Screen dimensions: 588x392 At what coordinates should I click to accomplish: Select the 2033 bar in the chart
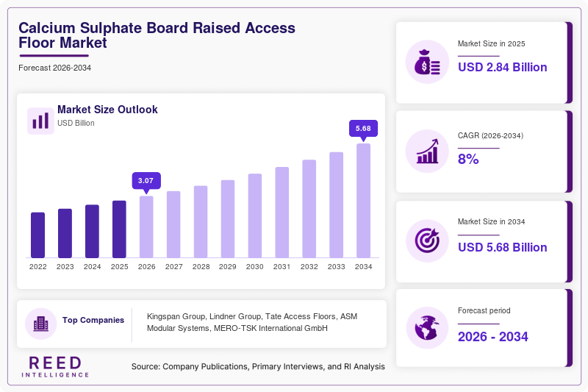pos(337,205)
